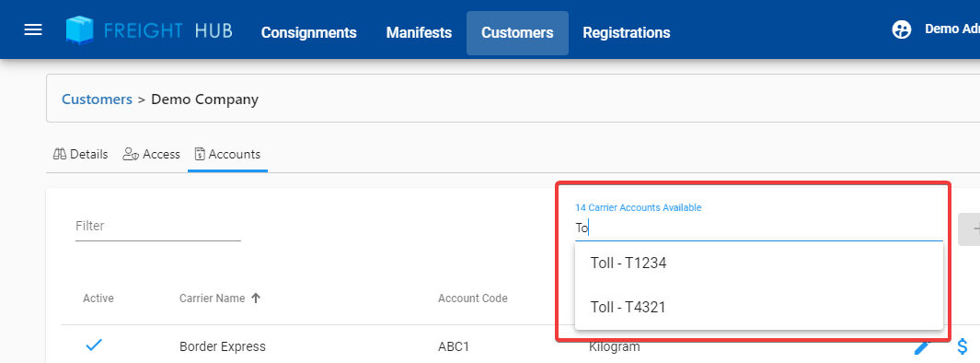The width and height of the screenshot is (980, 363).
Task: Switch to the Details tab
Action: pos(81,154)
